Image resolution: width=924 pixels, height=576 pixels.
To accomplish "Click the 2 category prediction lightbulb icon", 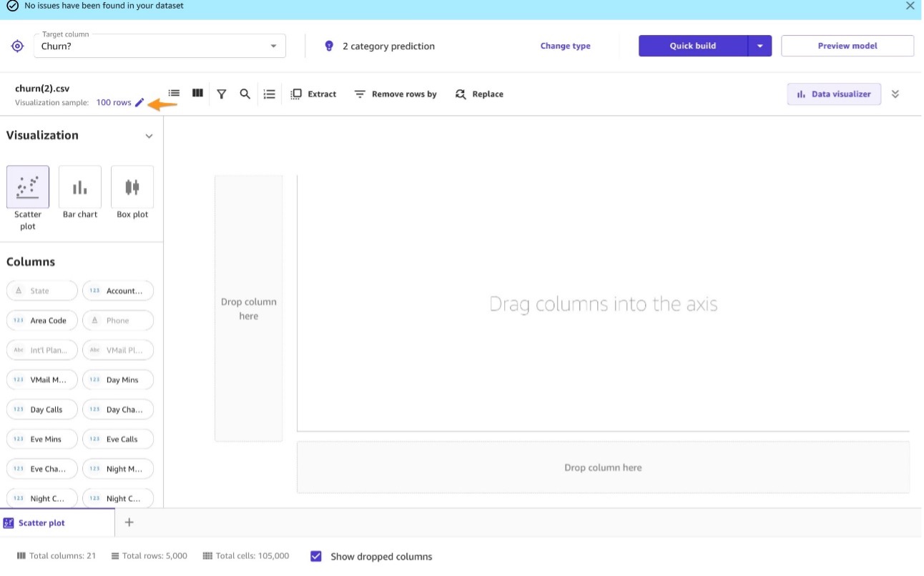I will [x=329, y=46].
